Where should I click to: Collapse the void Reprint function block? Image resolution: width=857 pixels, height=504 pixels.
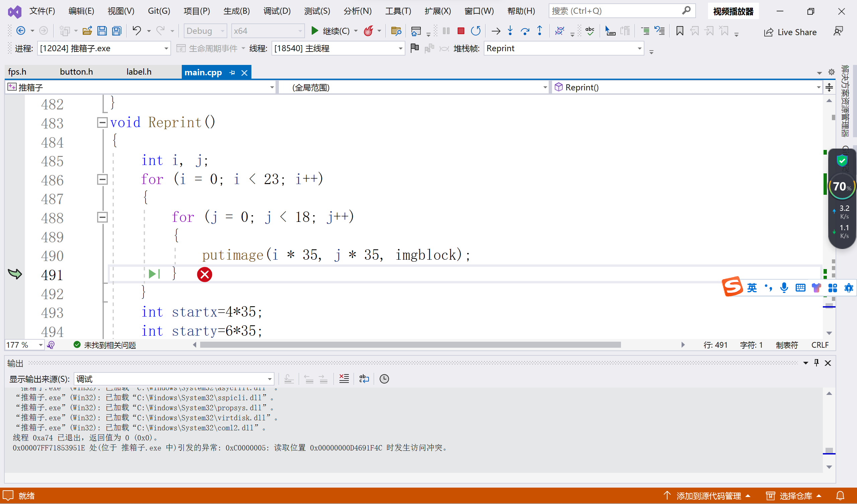[x=102, y=122]
